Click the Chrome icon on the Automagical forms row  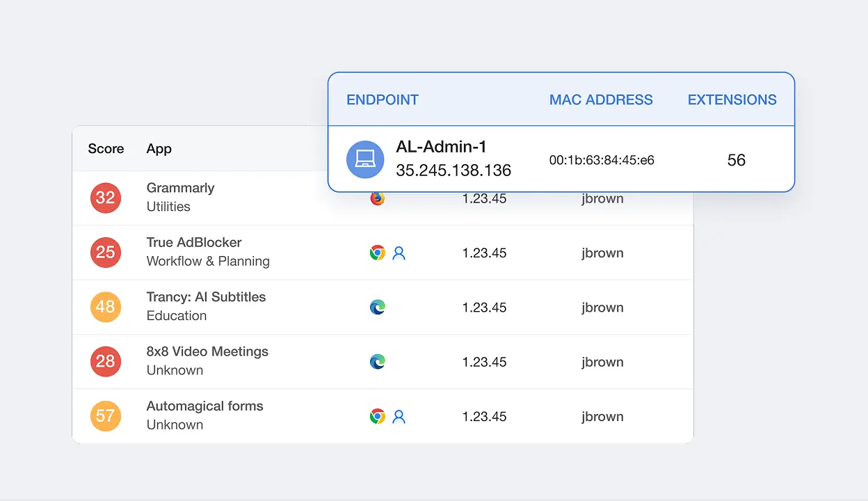click(377, 416)
